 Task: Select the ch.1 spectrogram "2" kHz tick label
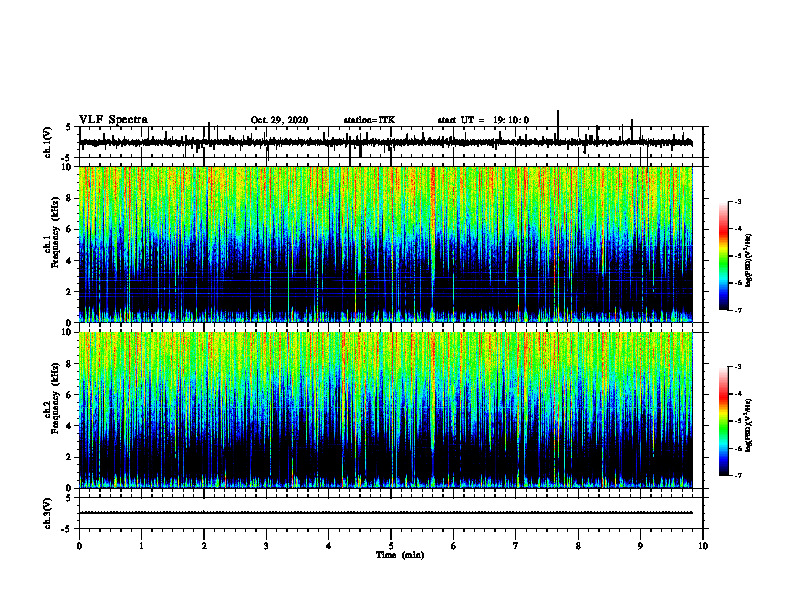pyautogui.click(x=70, y=292)
